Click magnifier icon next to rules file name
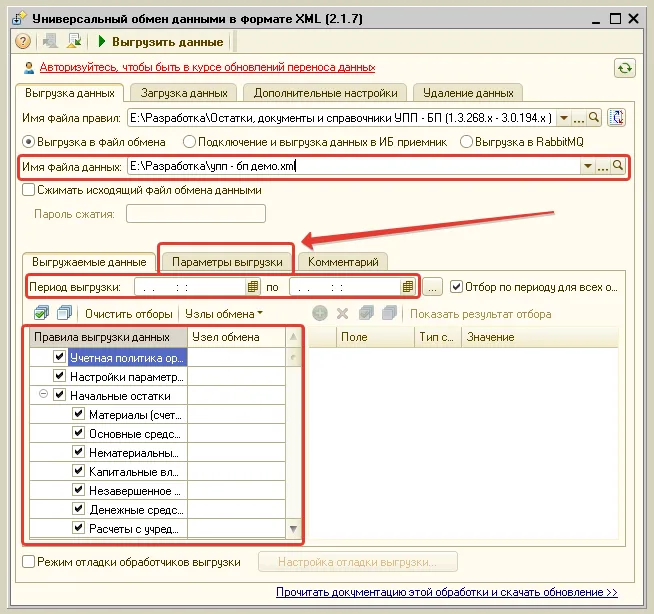Viewport: 654px width, 614px height. pyautogui.click(x=594, y=118)
